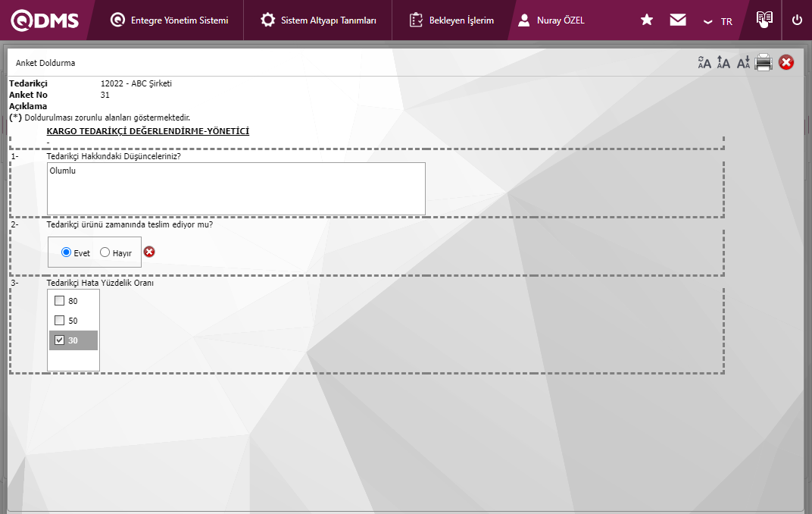Click the printer icon
The width and height of the screenshot is (812, 514).
[764, 63]
